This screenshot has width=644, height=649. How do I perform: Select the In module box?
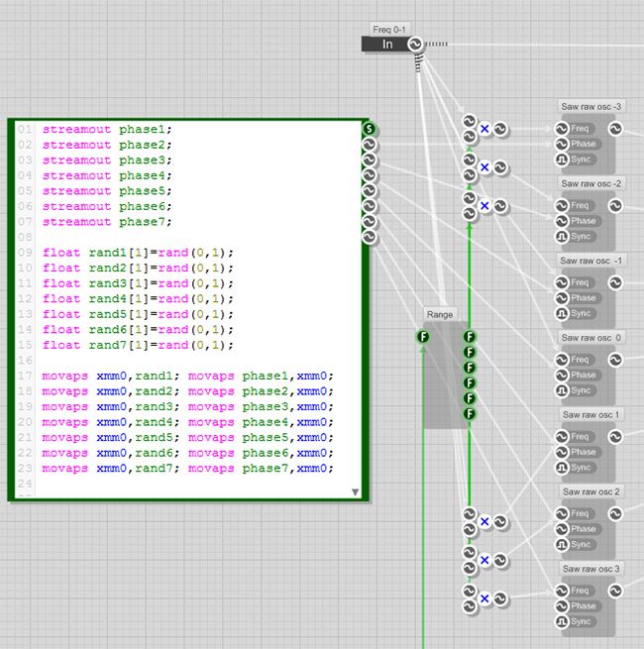(x=387, y=44)
